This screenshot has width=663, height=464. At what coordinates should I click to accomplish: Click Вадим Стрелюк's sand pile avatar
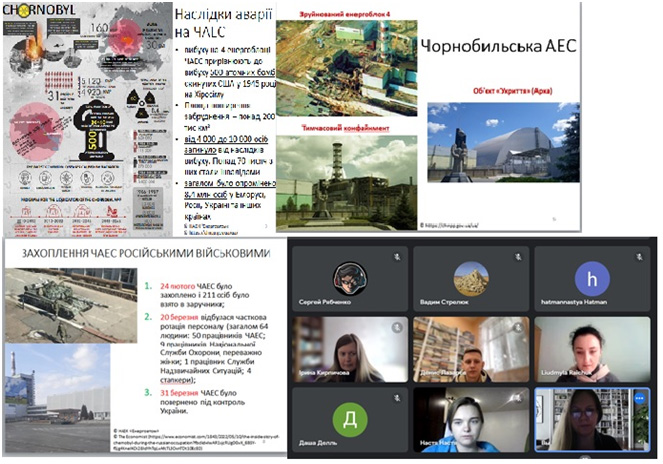pyautogui.click(x=471, y=278)
